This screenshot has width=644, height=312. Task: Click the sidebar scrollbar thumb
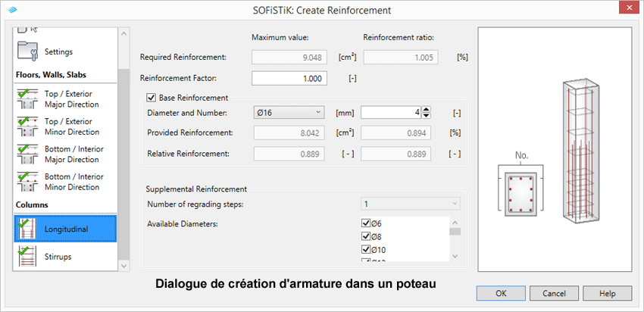123,164
